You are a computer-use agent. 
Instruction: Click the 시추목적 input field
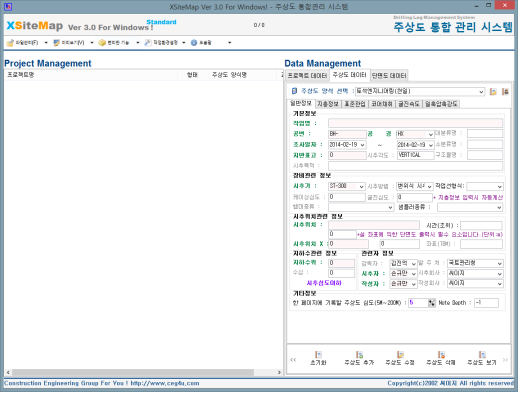pyautogui.click(x=415, y=166)
